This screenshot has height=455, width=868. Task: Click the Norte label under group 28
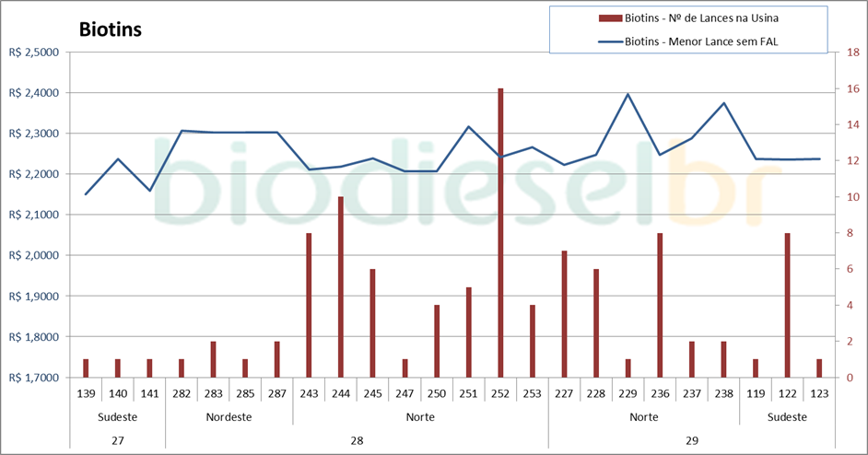pos(420,416)
